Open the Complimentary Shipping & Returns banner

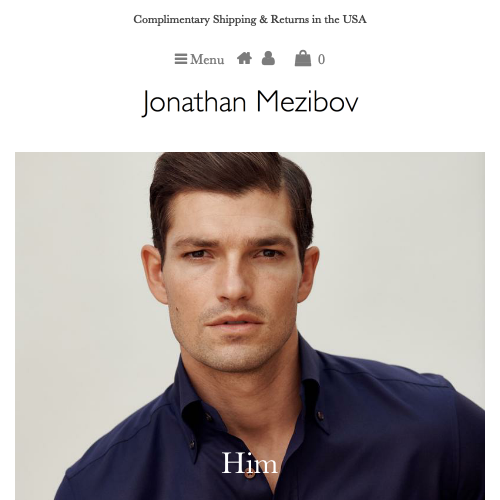coord(250,19)
